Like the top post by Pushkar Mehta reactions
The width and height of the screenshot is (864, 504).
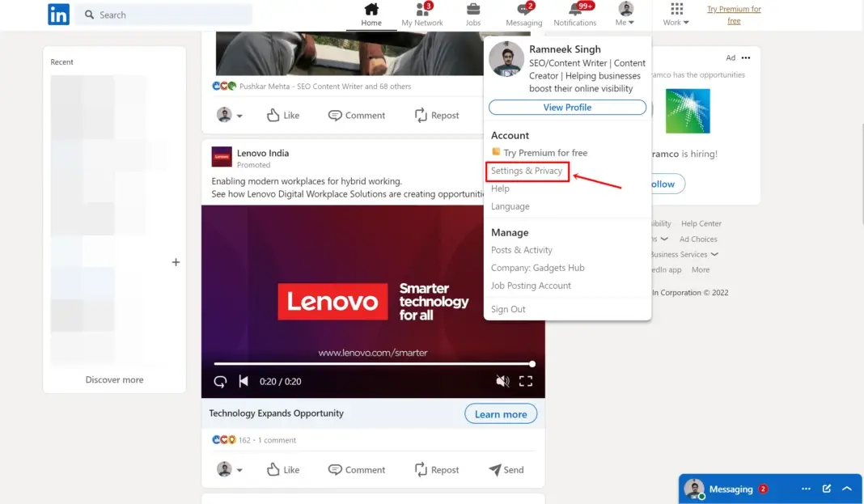click(x=283, y=115)
